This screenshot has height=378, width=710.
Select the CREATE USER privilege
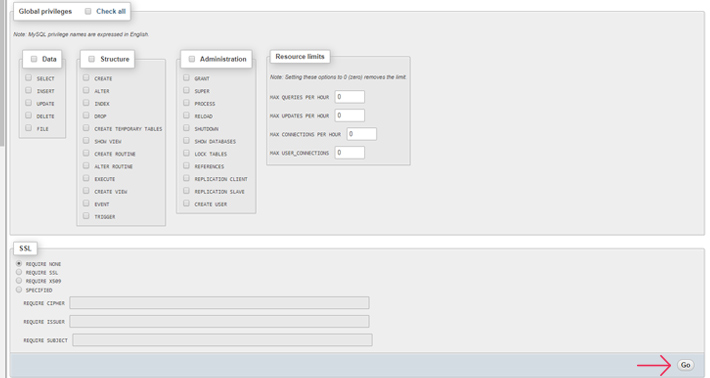(x=186, y=204)
